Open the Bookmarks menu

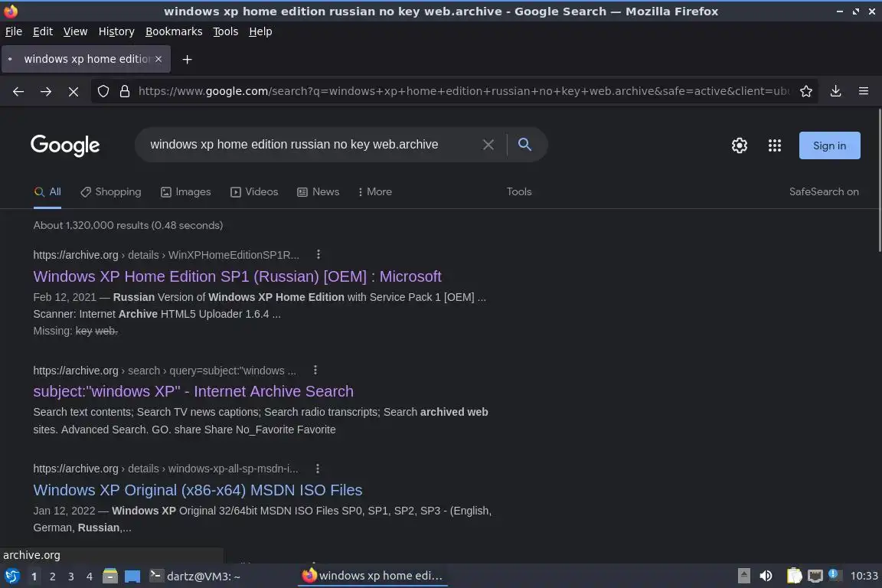coord(174,31)
